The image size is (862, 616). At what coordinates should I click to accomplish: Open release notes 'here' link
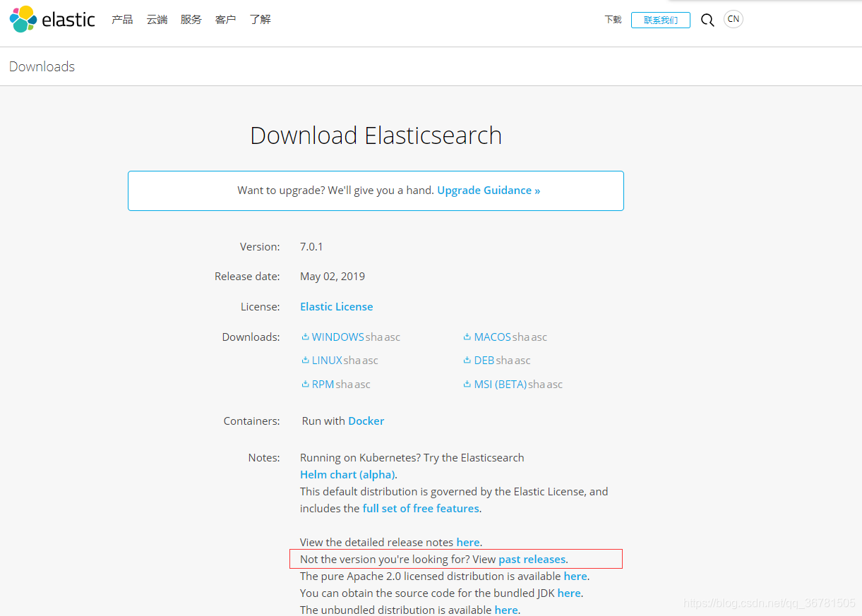pyautogui.click(x=468, y=543)
